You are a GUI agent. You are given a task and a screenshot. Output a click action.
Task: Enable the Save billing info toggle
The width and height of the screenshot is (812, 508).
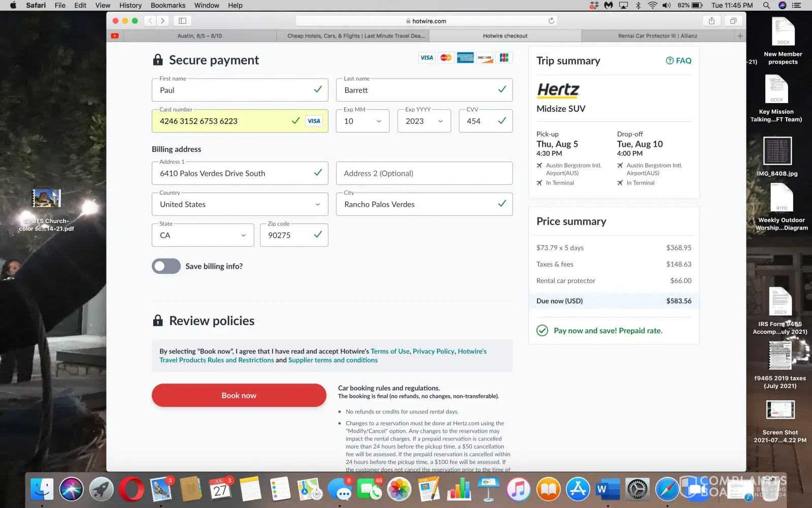coord(166,266)
